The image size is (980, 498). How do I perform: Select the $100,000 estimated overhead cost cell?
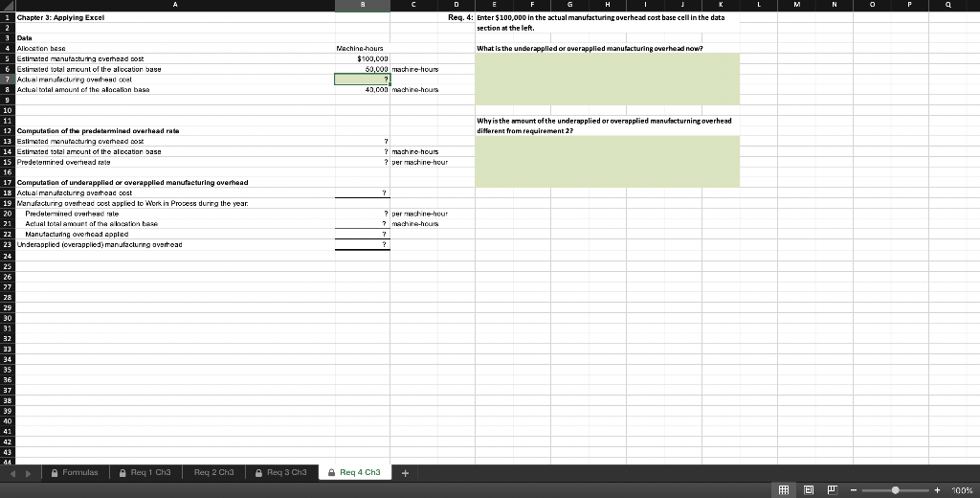363,58
